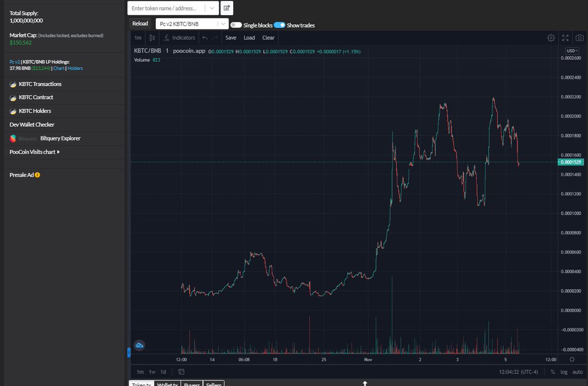This screenshot has height=386, width=588.
Task: Click the cloud chart logo badge
Action: point(139,345)
